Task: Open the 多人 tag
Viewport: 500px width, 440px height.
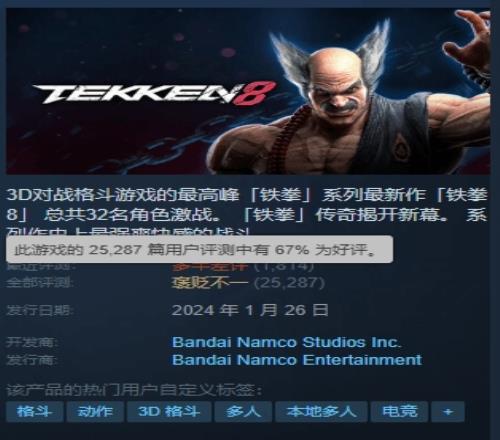Action: click(243, 411)
